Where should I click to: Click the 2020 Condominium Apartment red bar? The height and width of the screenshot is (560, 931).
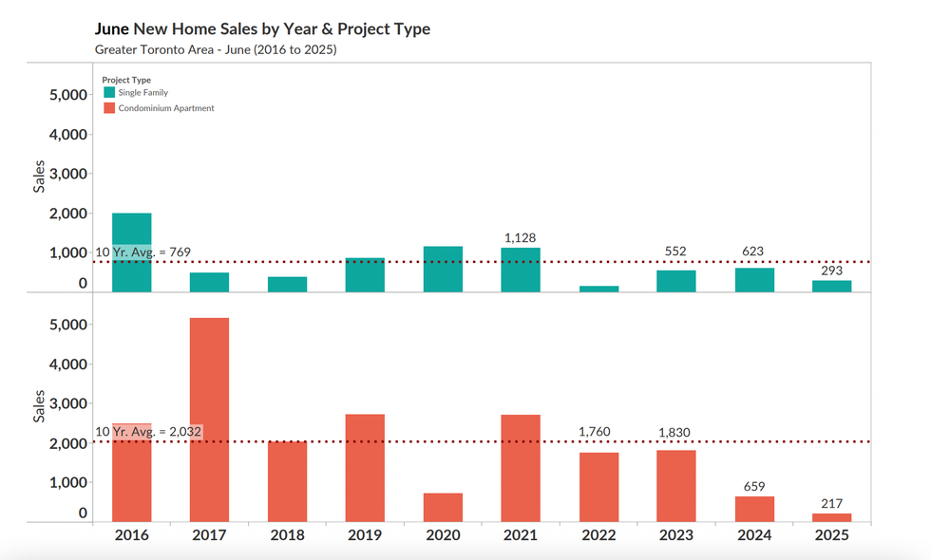pos(443,507)
